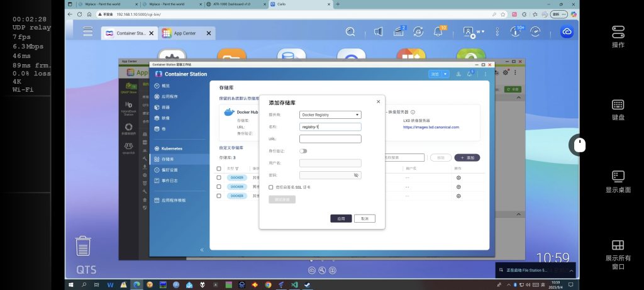Click the Cancel button in Add Repository dialog
644x290 pixels.
pos(365,218)
